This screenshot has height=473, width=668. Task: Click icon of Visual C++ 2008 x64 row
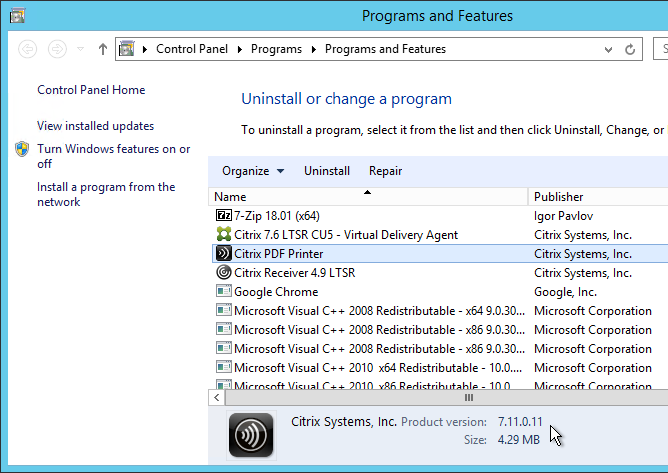click(224, 310)
